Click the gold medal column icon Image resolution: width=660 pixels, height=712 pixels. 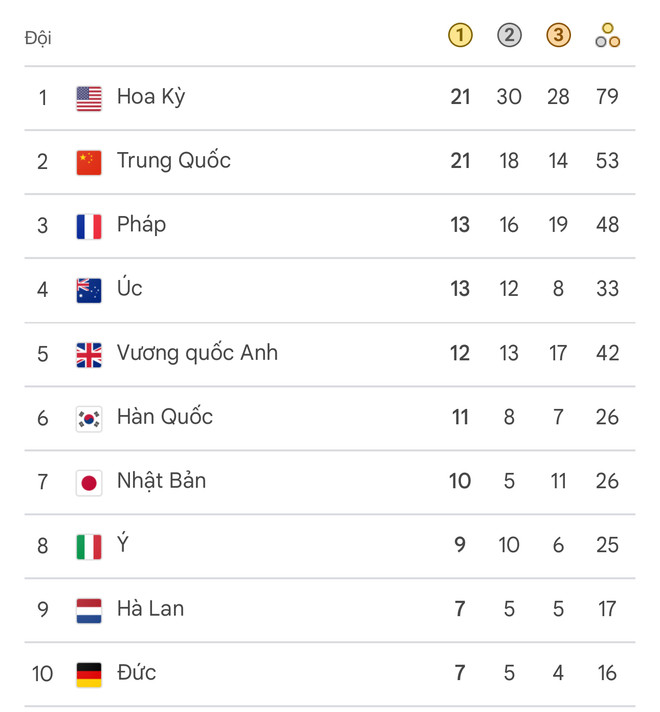tap(459, 36)
